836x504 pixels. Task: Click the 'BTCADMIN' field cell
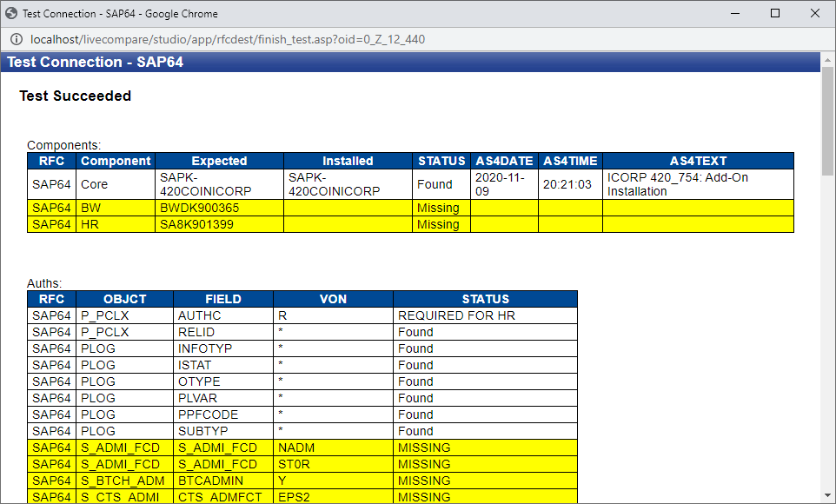(x=223, y=481)
